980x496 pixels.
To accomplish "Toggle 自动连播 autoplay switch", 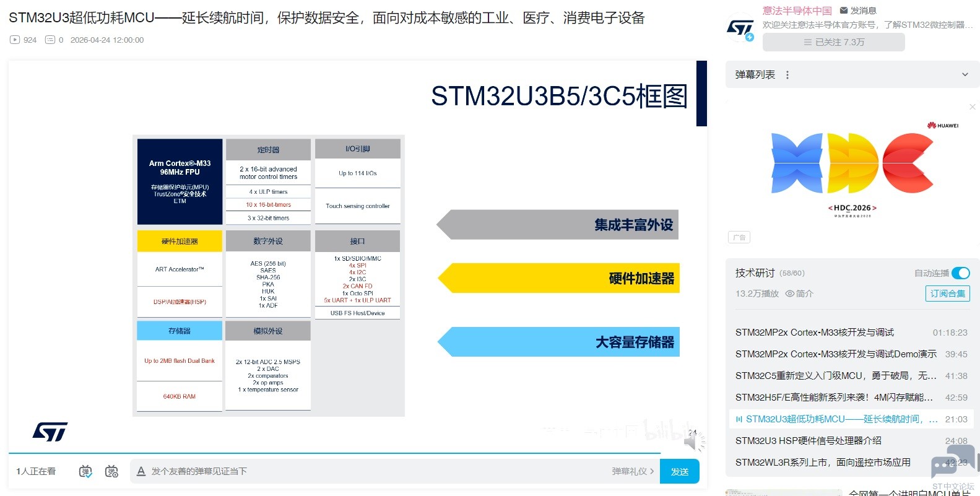I will click(x=961, y=273).
